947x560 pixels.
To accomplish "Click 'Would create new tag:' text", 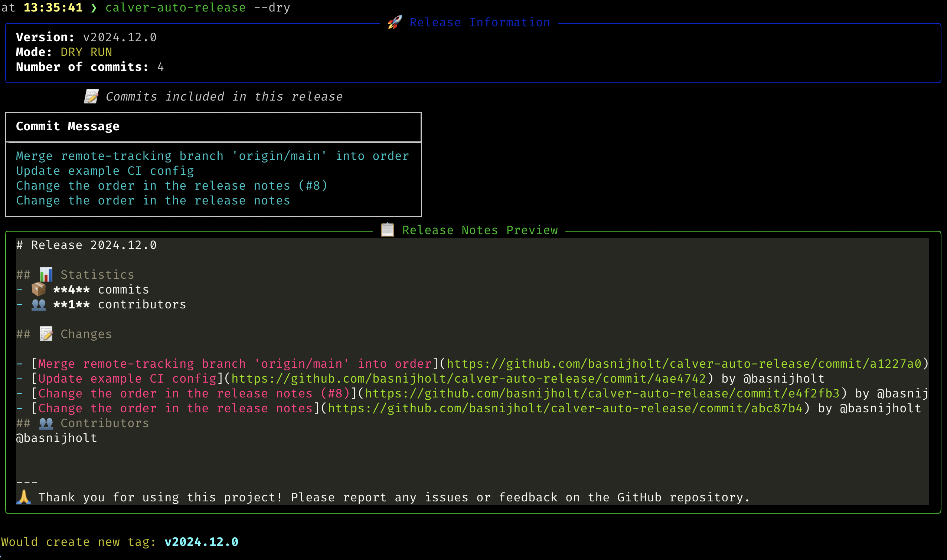I will coord(78,542).
